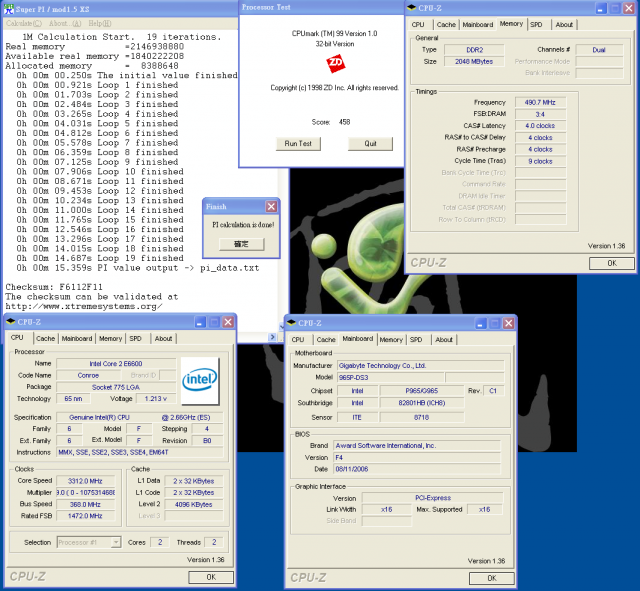Click the Voltage 1.213 v value

click(x=156, y=399)
